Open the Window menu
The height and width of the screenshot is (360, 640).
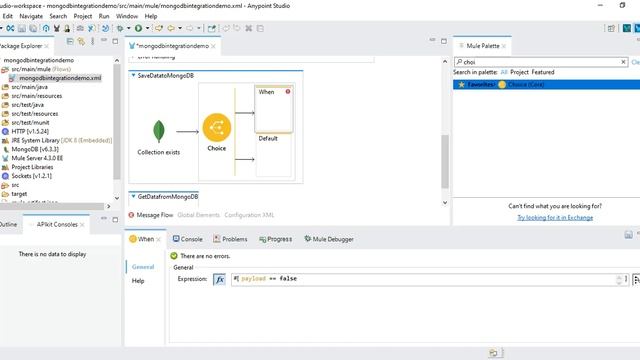[127, 16]
